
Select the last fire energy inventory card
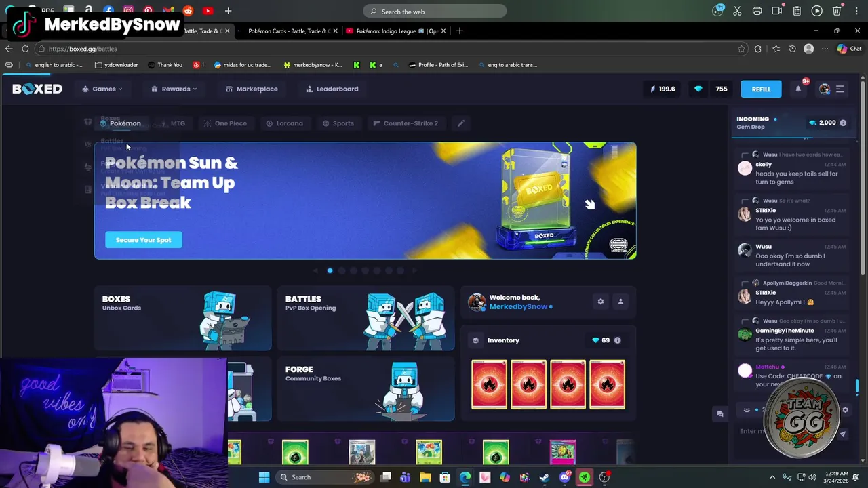tap(607, 384)
